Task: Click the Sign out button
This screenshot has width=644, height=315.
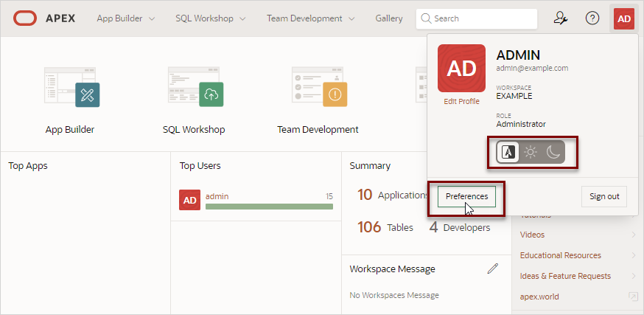Action: click(604, 196)
